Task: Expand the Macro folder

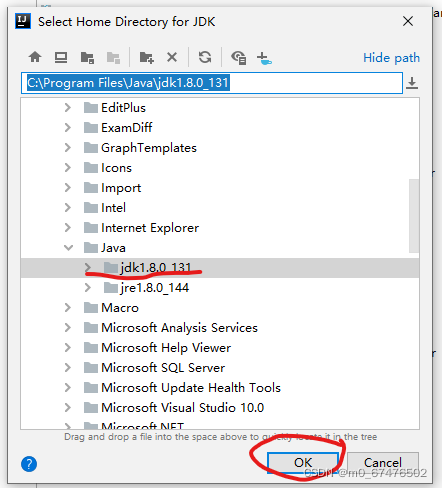Action: pyautogui.click(x=68, y=308)
